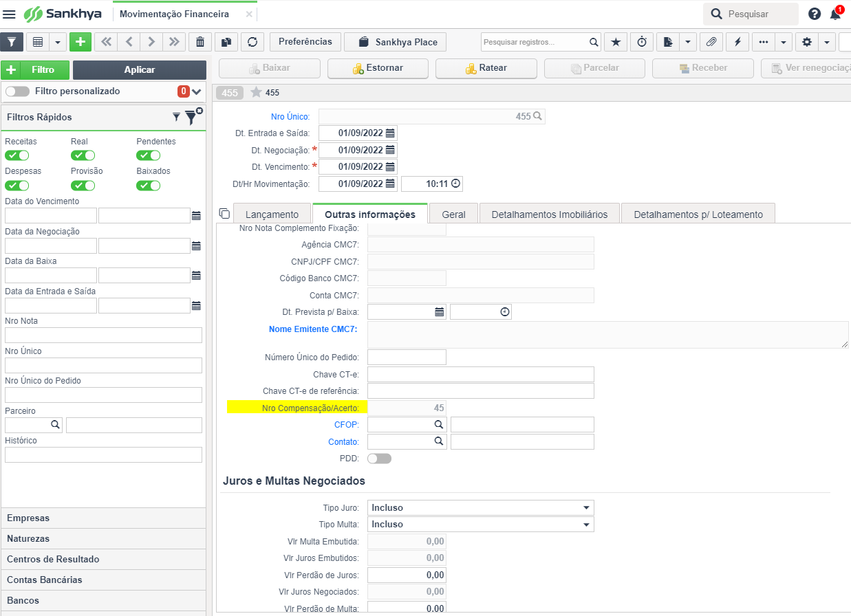Click the Chave CT-e input field
Screen dimensions: 851x616
point(480,374)
